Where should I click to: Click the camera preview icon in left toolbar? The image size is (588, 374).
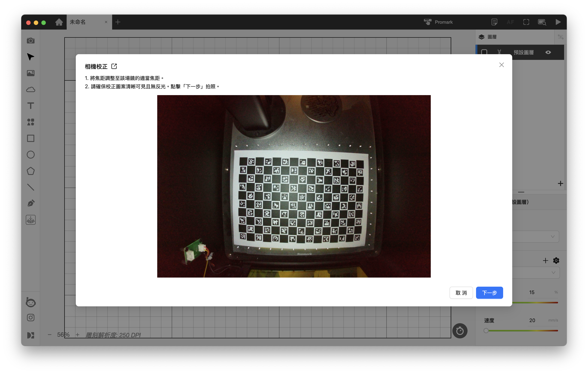click(x=30, y=41)
